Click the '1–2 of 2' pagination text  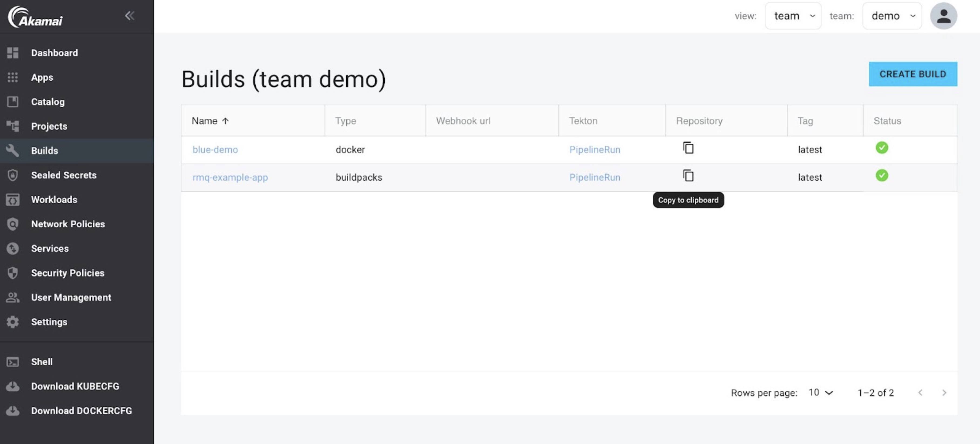tap(875, 392)
